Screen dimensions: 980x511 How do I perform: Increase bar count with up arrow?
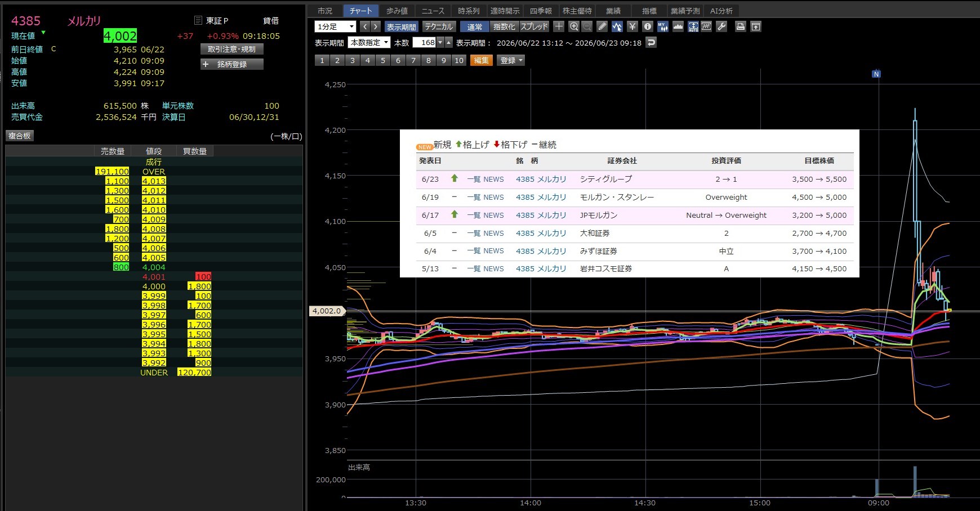coord(448,42)
